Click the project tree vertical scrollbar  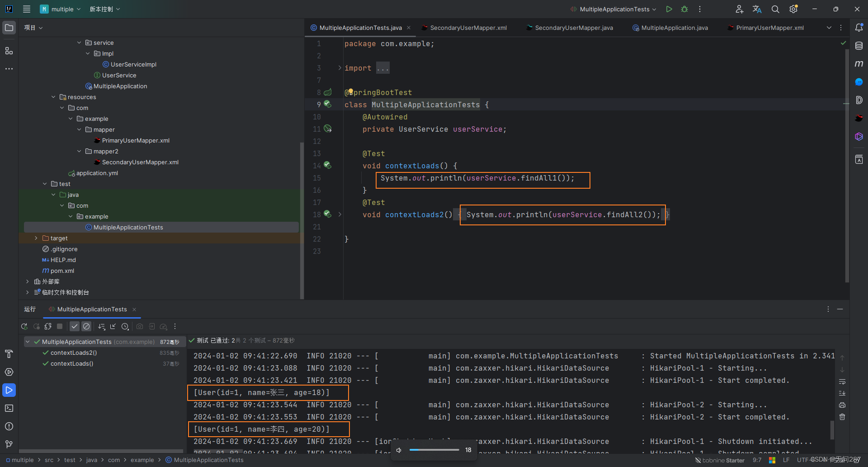302,220
